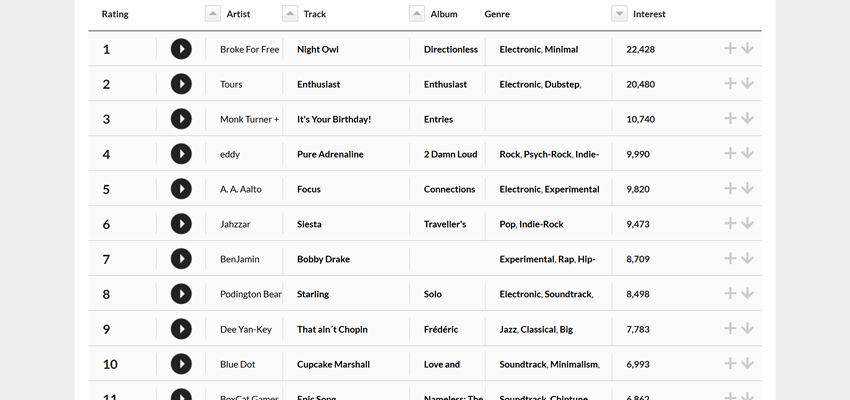Download "It's Your Birthday!" using arrow icon
850x400 pixels.
point(747,118)
